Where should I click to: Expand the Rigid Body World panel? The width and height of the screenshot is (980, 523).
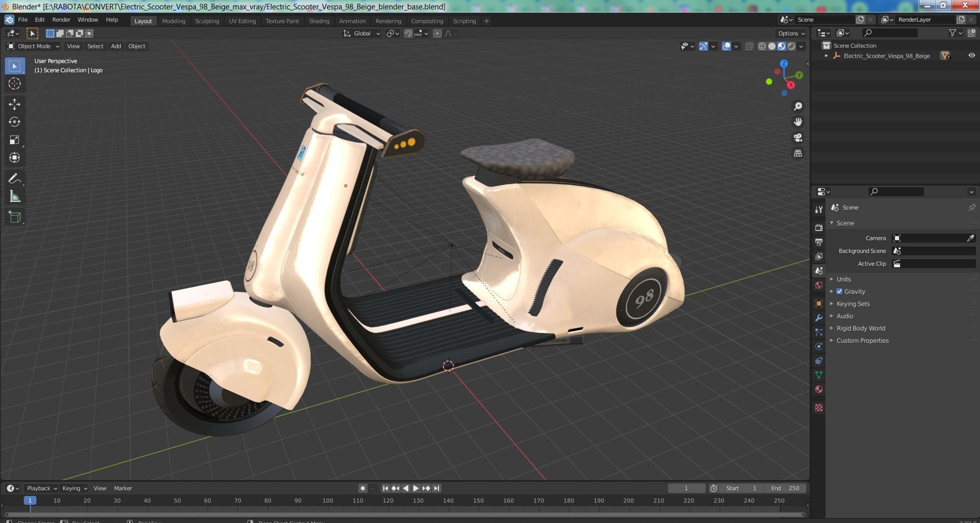point(861,328)
